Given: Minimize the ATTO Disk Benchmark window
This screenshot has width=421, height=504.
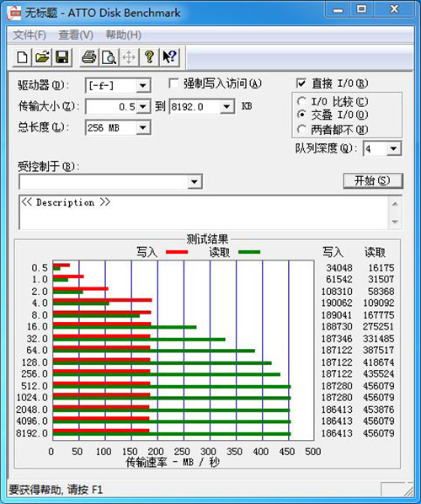Looking at the screenshot, I should tap(338, 10).
